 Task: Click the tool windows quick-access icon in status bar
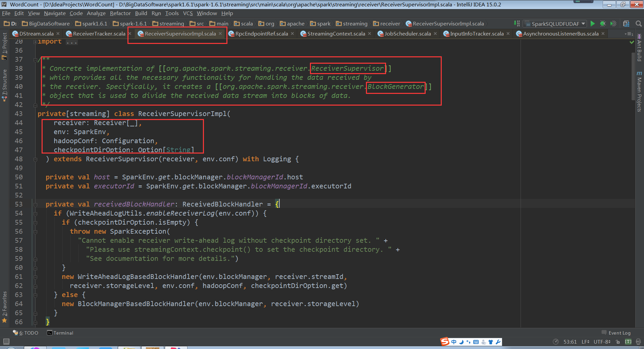coord(6,342)
